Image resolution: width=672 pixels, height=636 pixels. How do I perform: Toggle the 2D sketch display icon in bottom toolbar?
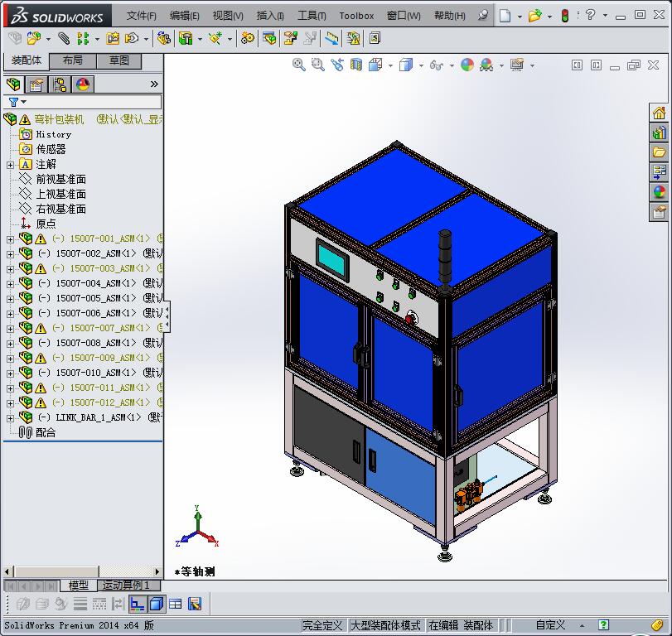coord(138,605)
